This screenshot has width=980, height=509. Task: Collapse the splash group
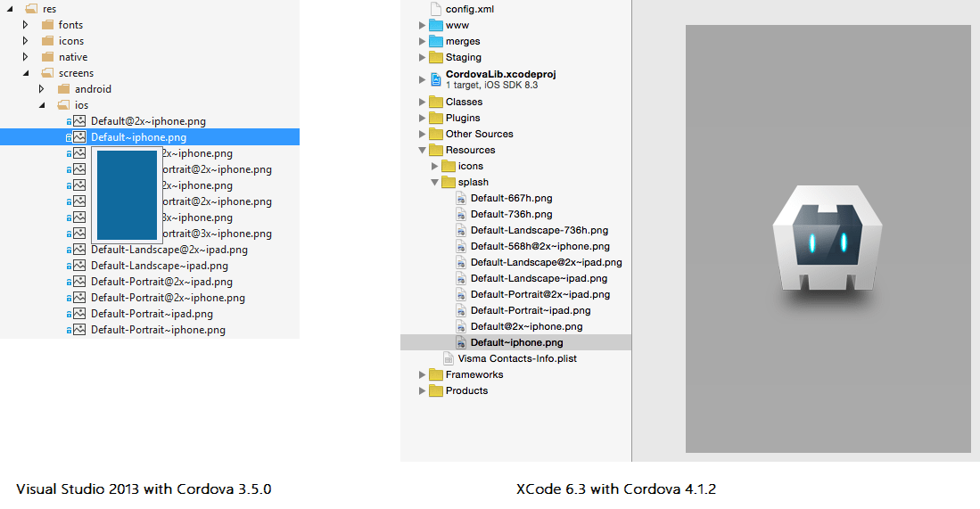(434, 183)
